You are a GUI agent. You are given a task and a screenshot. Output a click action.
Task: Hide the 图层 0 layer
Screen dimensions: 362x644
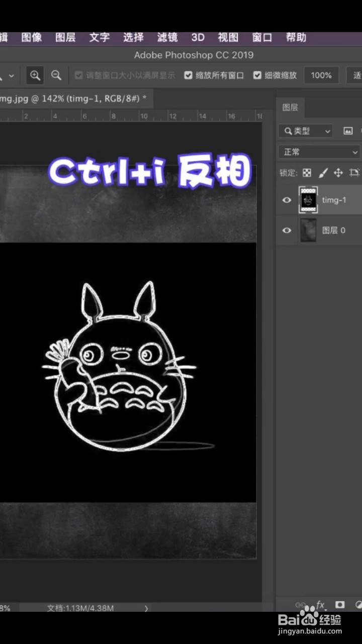pos(287,230)
